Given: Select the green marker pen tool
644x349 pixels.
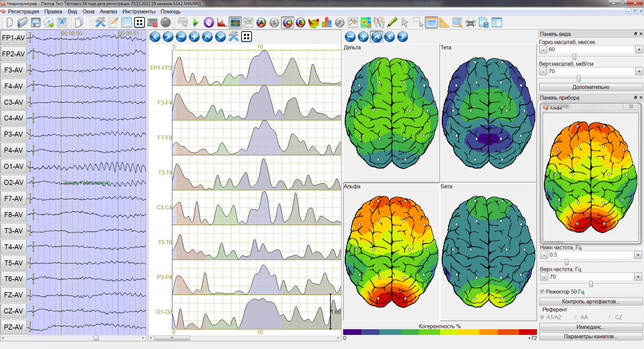Looking at the screenshot, I should click(x=392, y=23).
